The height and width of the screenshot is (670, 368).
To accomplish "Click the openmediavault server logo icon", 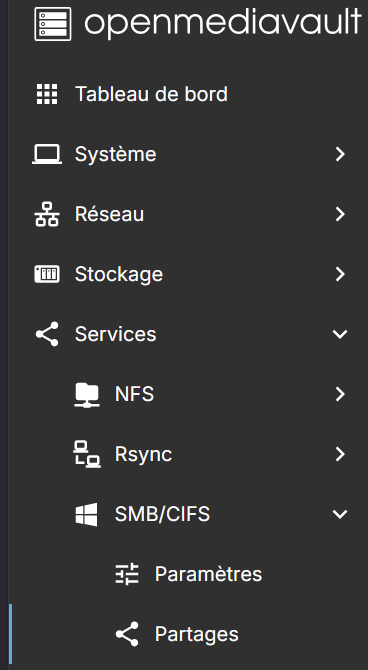I will [x=53, y=24].
